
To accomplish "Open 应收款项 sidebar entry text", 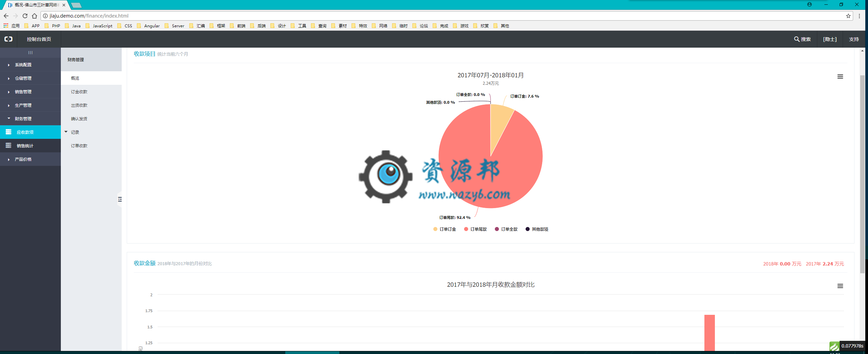I will (25, 132).
